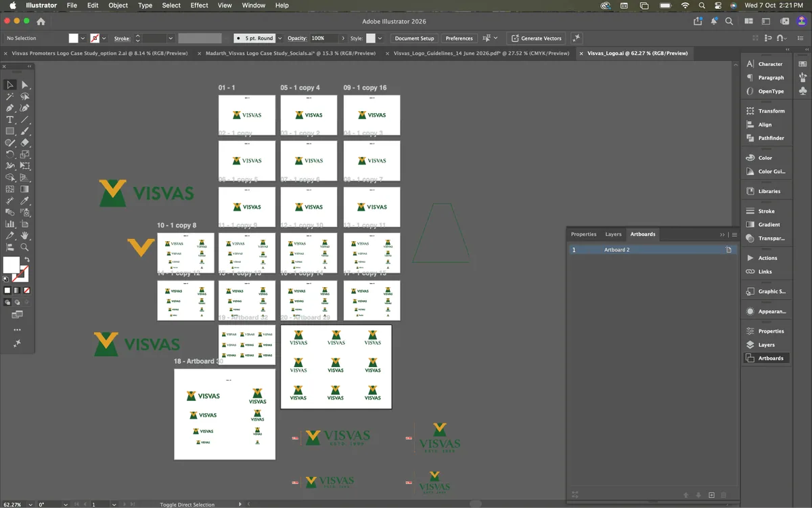Open the Window menu
Image resolution: width=812 pixels, height=508 pixels.
click(x=254, y=5)
